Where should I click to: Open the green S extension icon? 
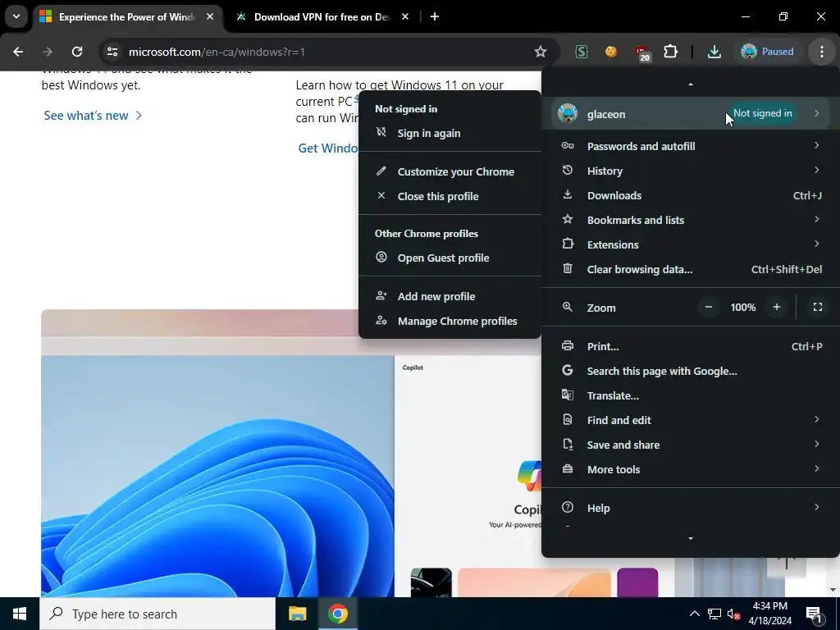pyautogui.click(x=582, y=52)
